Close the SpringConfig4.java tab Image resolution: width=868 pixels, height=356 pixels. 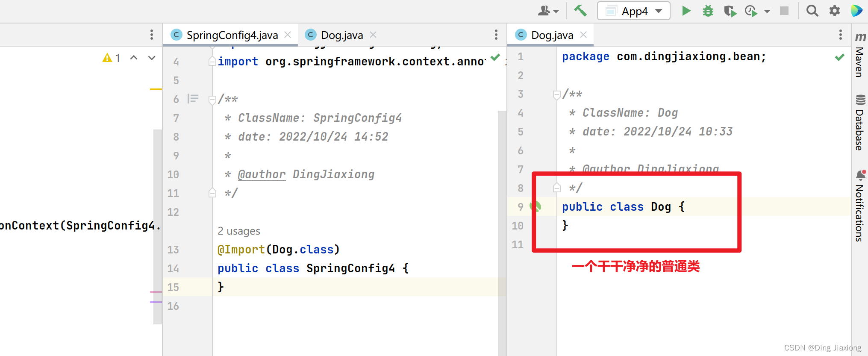click(x=288, y=35)
